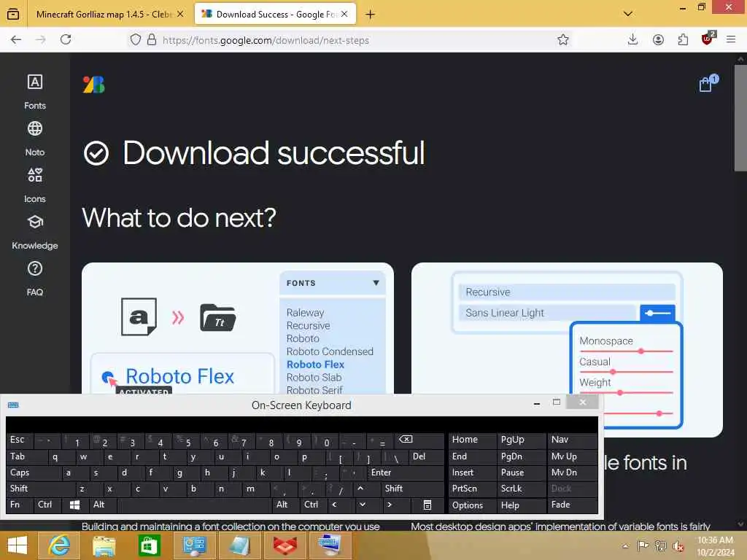Click the Roboto Flex entry in font list
This screenshot has width=747, height=560.
[315, 365]
